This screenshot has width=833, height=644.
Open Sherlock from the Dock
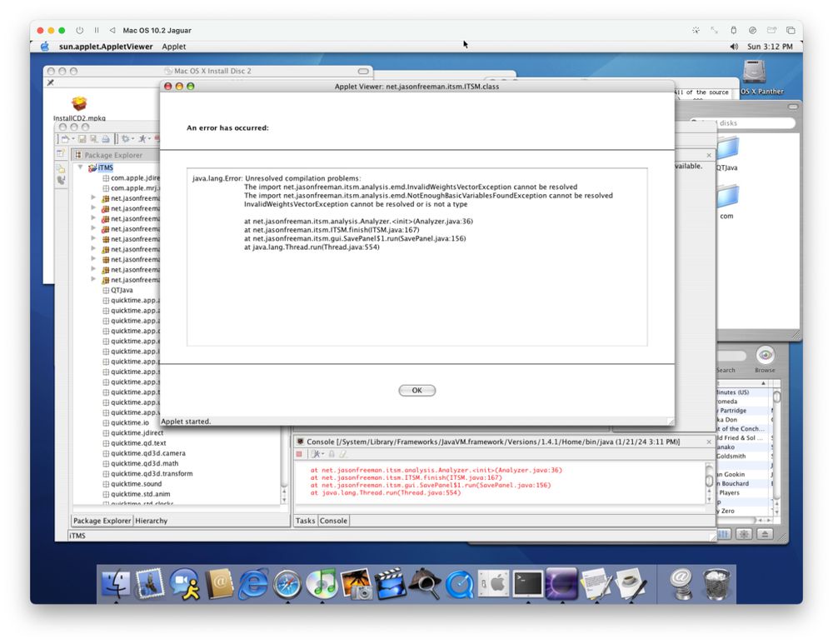point(425,583)
